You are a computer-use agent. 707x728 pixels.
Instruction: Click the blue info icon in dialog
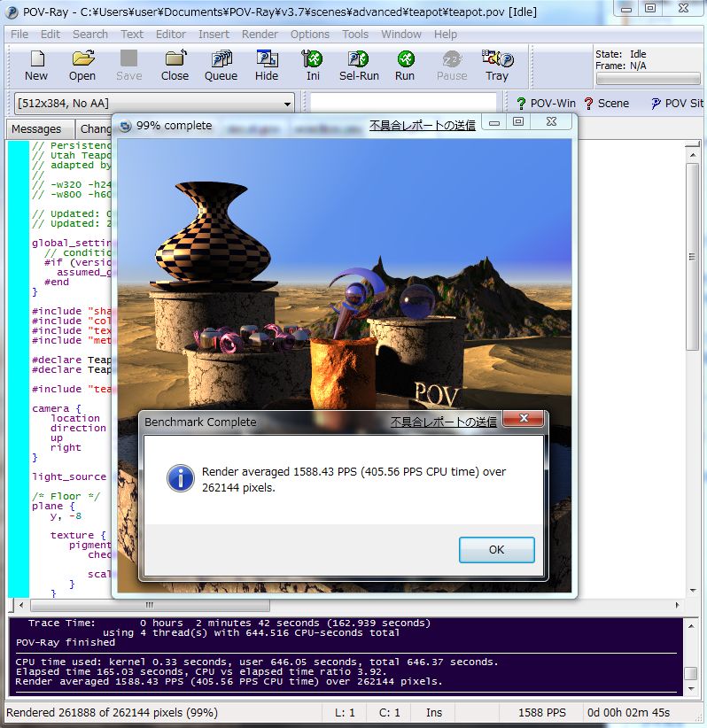coord(180,478)
